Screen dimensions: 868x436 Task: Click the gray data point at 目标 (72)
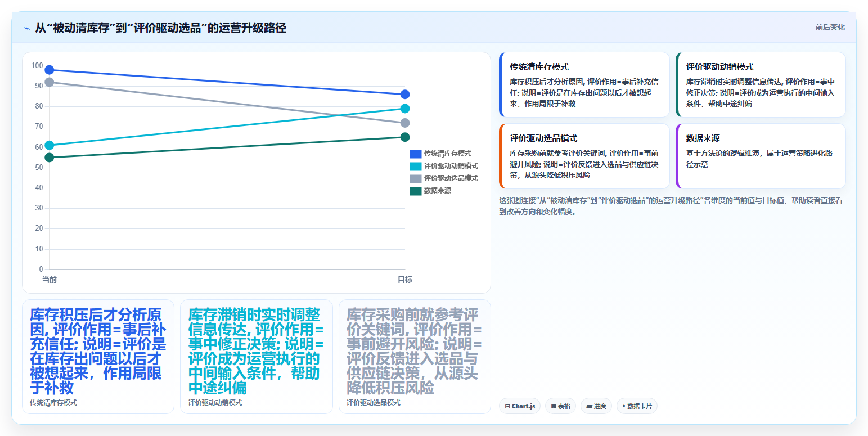point(405,123)
